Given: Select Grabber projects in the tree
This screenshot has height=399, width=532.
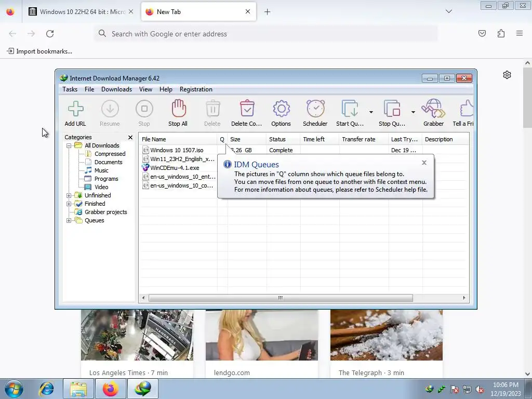Looking at the screenshot, I should pyautogui.click(x=105, y=212).
